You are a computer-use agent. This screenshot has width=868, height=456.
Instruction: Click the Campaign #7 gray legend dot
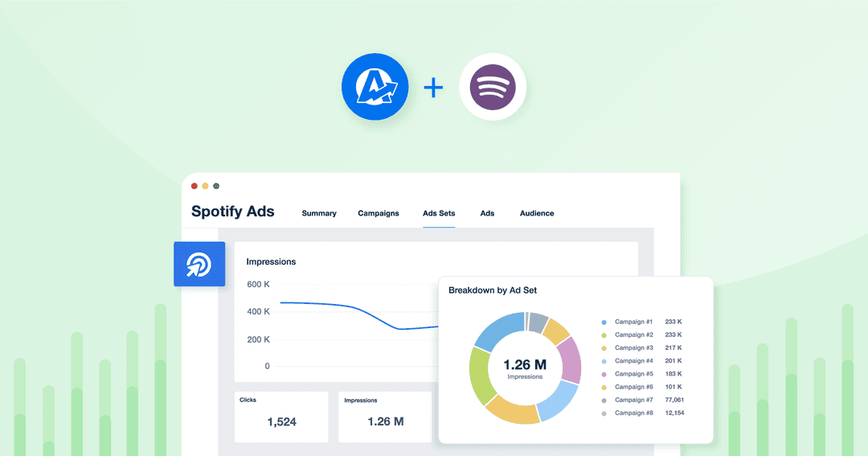click(x=604, y=400)
